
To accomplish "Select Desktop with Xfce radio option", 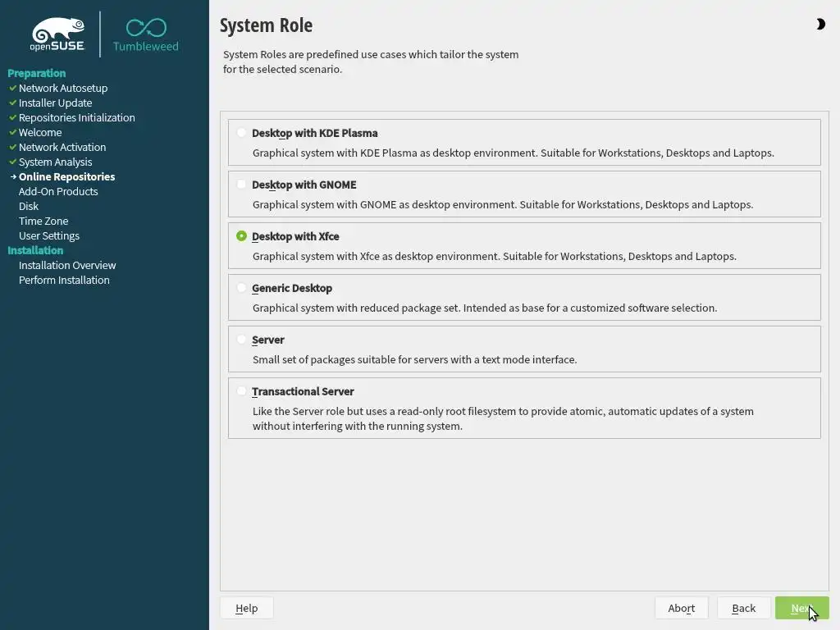I will point(241,236).
